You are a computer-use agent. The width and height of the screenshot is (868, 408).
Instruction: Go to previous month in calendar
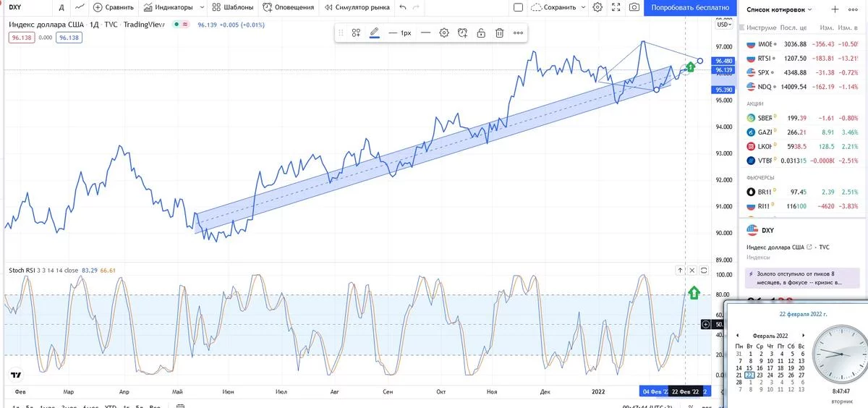[737, 336]
